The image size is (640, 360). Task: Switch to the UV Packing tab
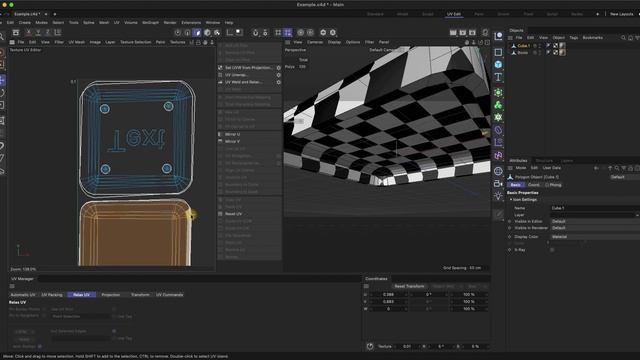coord(52,295)
